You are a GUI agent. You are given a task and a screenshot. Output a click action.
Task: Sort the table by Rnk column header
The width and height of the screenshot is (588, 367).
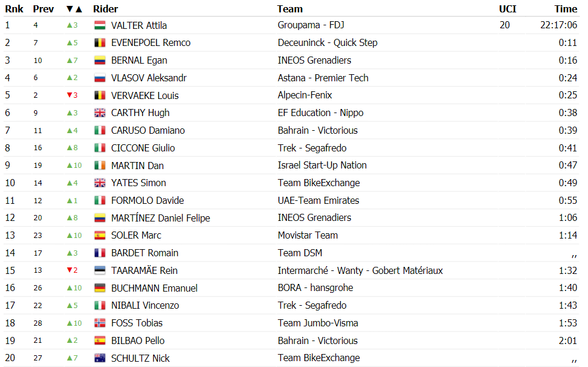click(14, 9)
